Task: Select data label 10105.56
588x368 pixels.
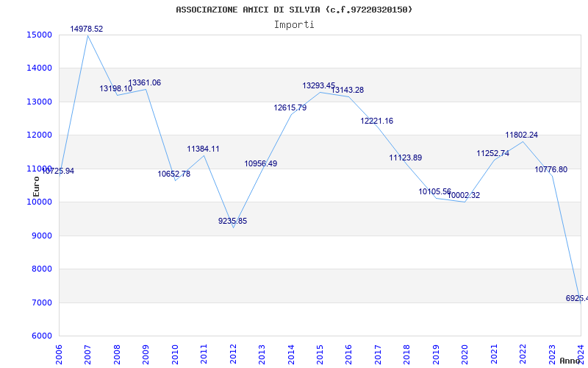Action: [x=435, y=191]
